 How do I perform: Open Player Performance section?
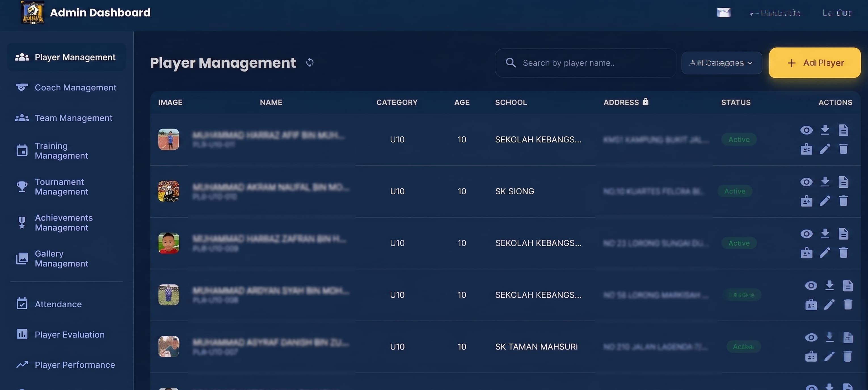coord(66,364)
